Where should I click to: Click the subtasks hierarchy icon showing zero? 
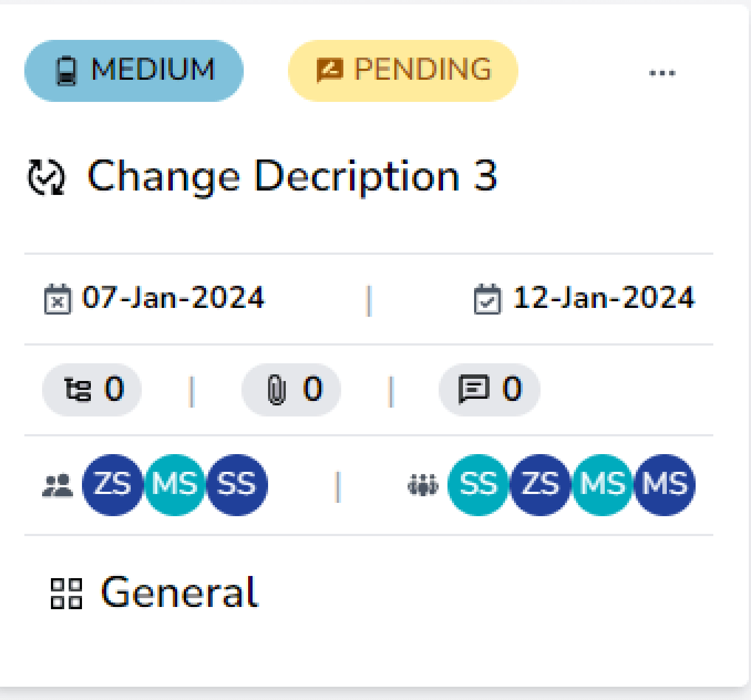pos(76,389)
